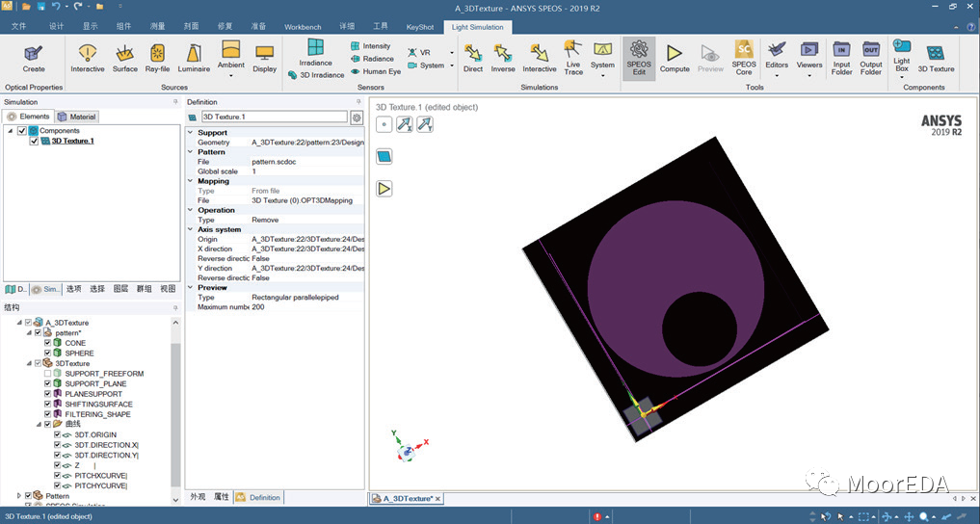980x524 pixels.
Task: Add a Radiance sensor
Action: point(372,59)
